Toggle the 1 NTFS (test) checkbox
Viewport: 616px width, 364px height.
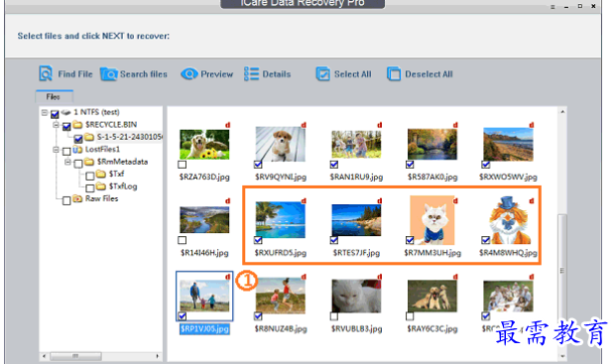click(x=55, y=114)
